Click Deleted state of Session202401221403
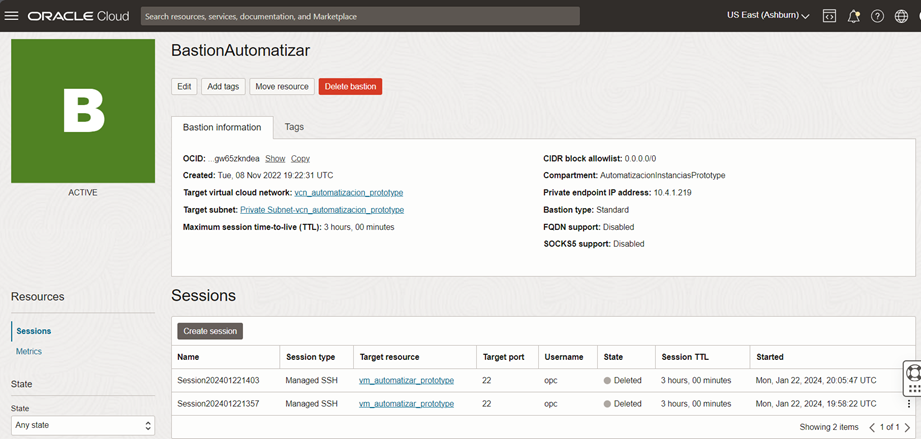The height and width of the screenshot is (439, 921). pyautogui.click(x=623, y=380)
